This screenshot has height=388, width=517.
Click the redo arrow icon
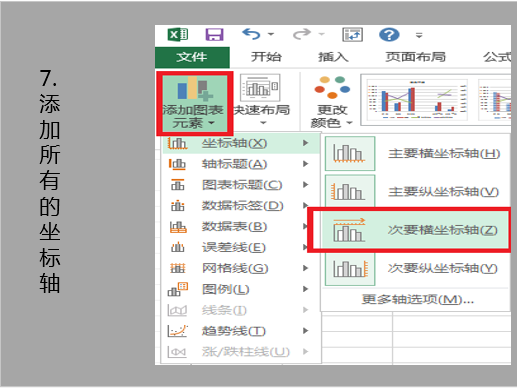click(301, 34)
